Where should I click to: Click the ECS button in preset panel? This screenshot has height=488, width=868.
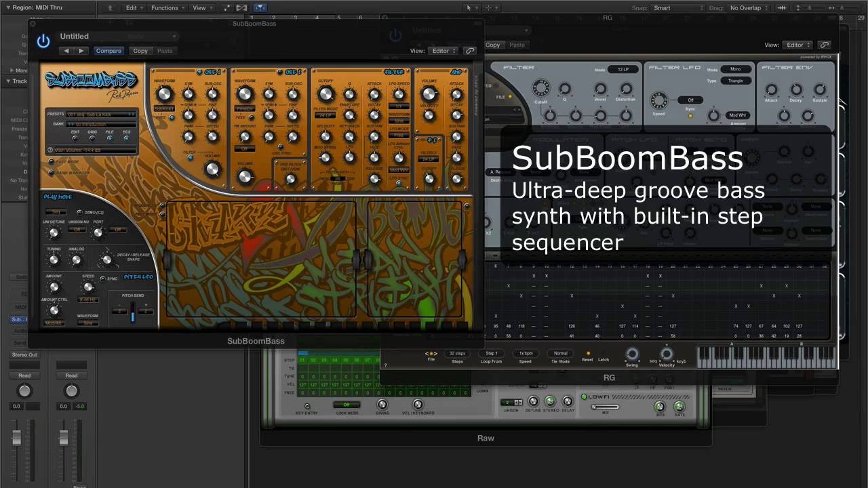(126, 138)
